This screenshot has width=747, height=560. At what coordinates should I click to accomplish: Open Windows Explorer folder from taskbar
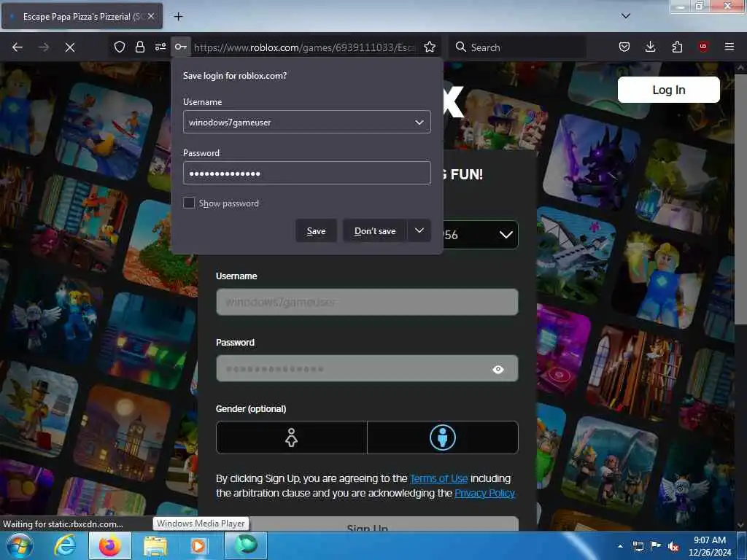point(155,546)
